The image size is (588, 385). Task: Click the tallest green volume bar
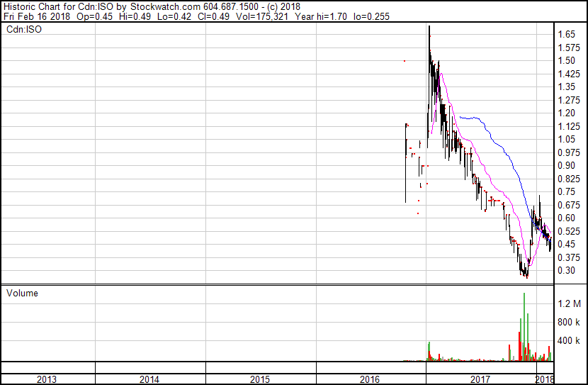pos(524,326)
